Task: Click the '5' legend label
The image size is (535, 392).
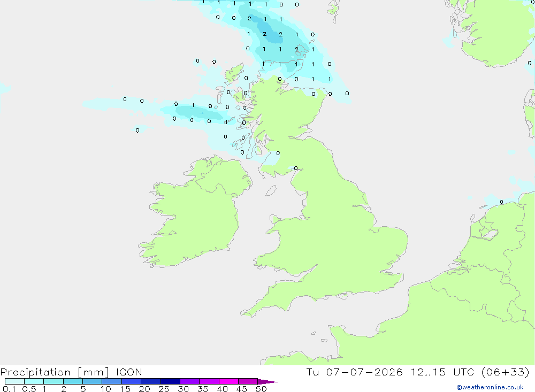Action: (83, 389)
